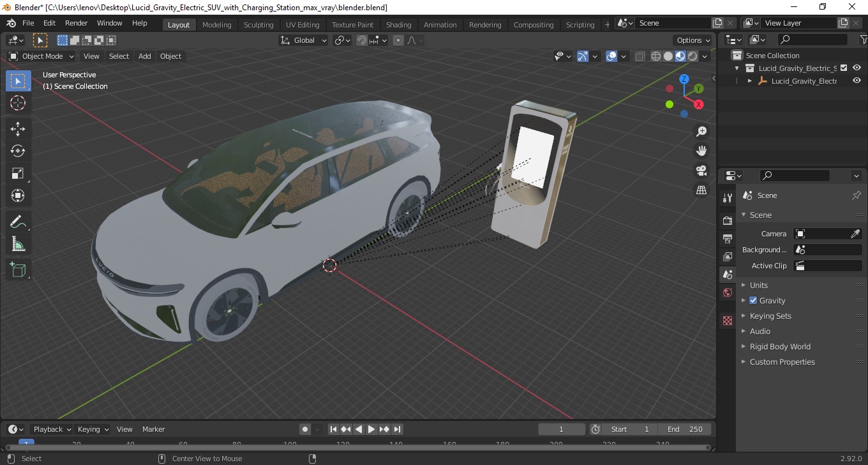The width and height of the screenshot is (868, 465).
Task: Open the Output properties tab
Action: pyautogui.click(x=728, y=238)
